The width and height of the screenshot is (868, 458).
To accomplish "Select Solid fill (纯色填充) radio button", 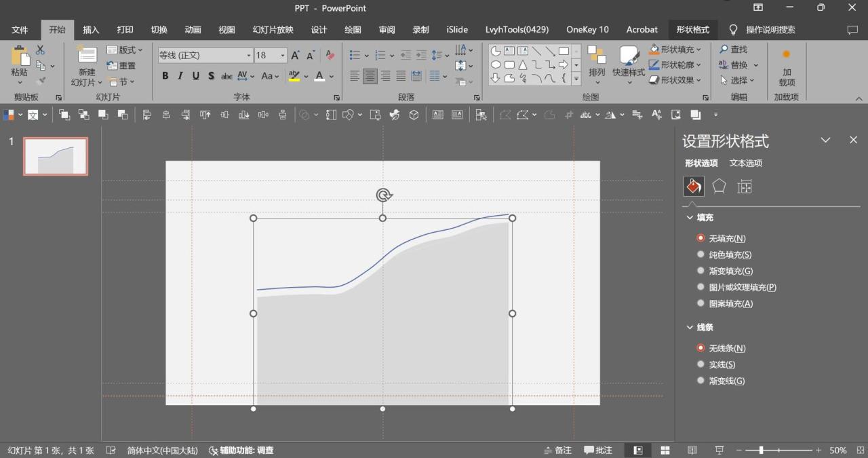I will pos(701,255).
